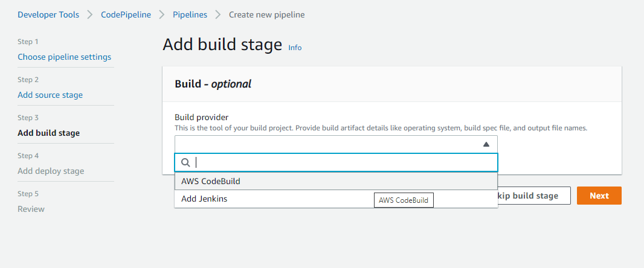Click Create new pipeline breadcrumb text
This screenshot has width=644, height=268.
(x=266, y=14)
